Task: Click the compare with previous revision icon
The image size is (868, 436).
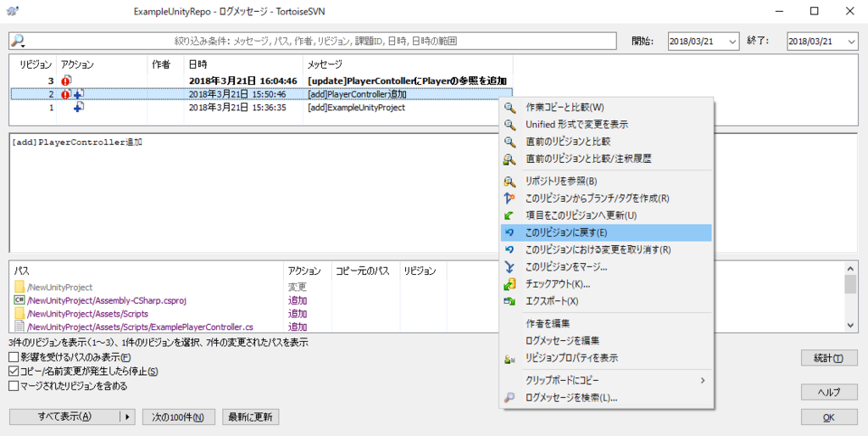Action: pos(509,142)
